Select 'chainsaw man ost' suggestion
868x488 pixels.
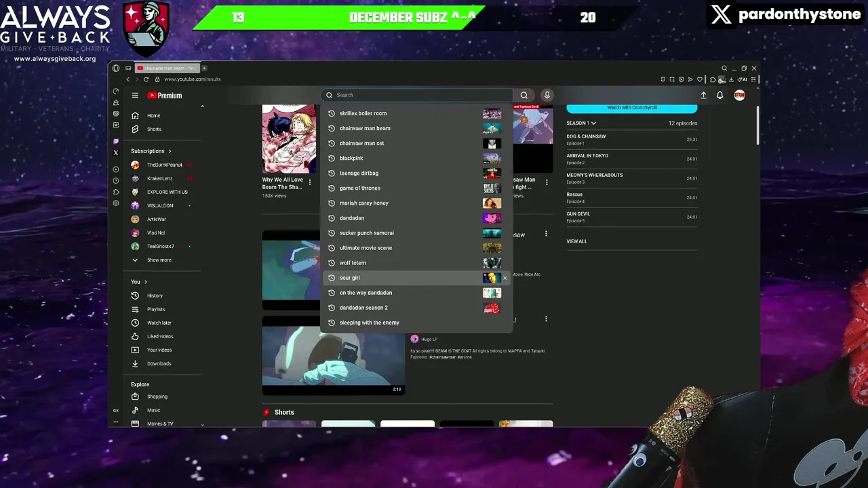416,144
